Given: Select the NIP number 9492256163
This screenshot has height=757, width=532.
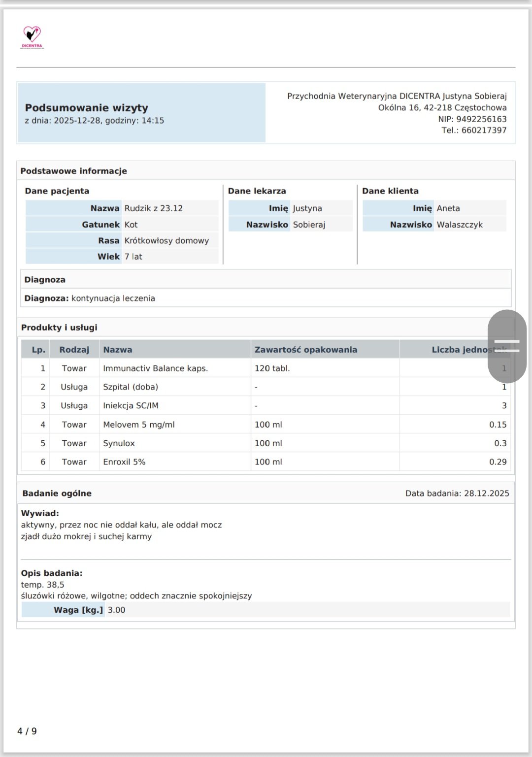Looking at the screenshot, I should pyautogui.click(x=481, y=119).
